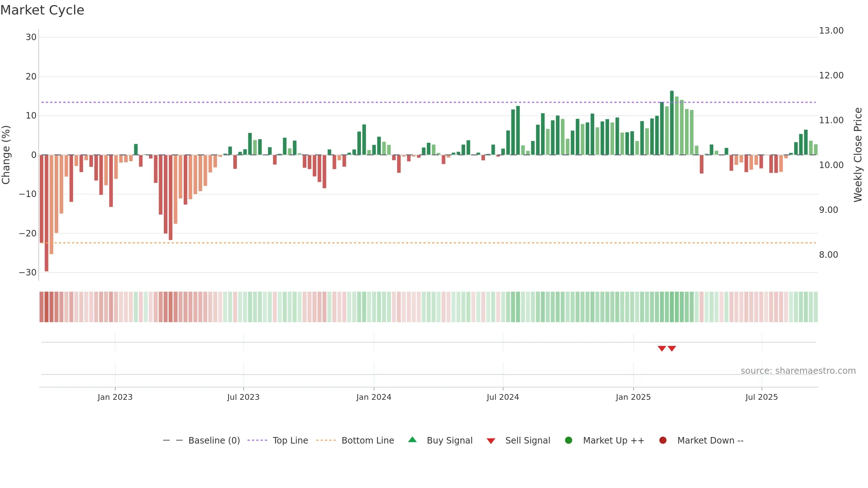Click the Jan 2023 axis label

click(115, 397)
